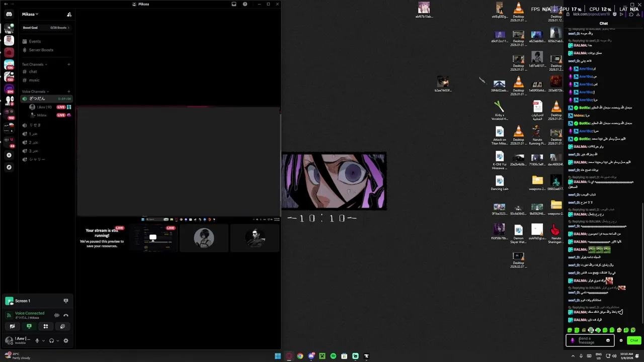Viewport: 644px width, 362px height.
Task: Select the man avatar participant tile
Action: [x=255, y=238]
